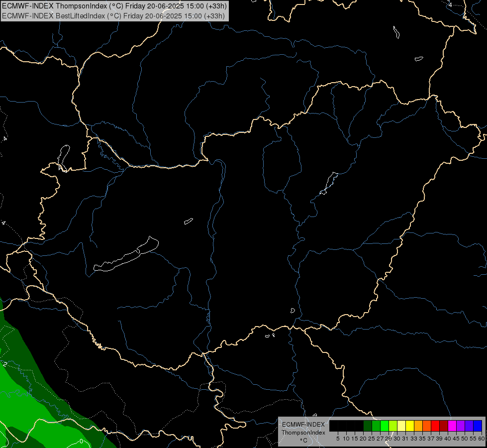Image resolution: width=487 pixels, height=448 pixels.
Task: Click the ECMWF-INDEX label in the legend
Action: pyautogui.click(x=303, y=425)
